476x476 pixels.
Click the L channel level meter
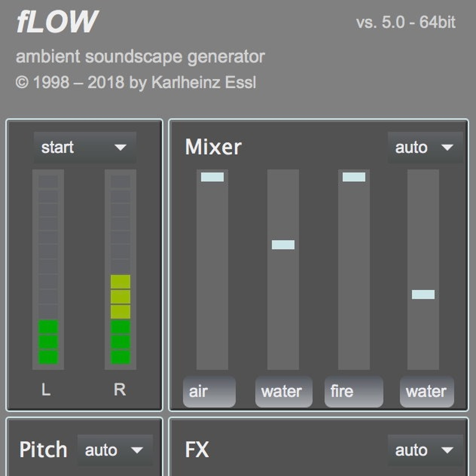48,270
